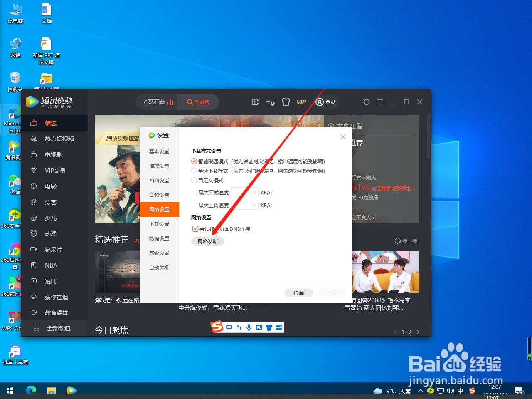Open Sogou toolbox grid icon
Viewport: 532px width, 399px height.
click(279, 327)
